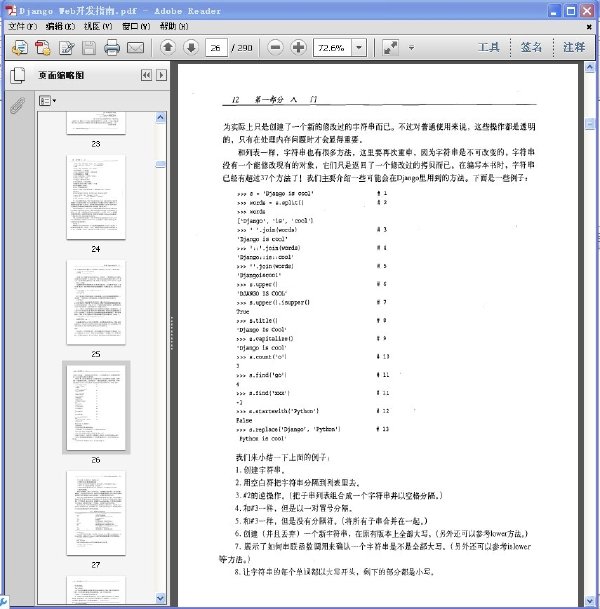The image size is (600, 609).
Task: Click the fit page/full view icon
Action: click(390, 48)
